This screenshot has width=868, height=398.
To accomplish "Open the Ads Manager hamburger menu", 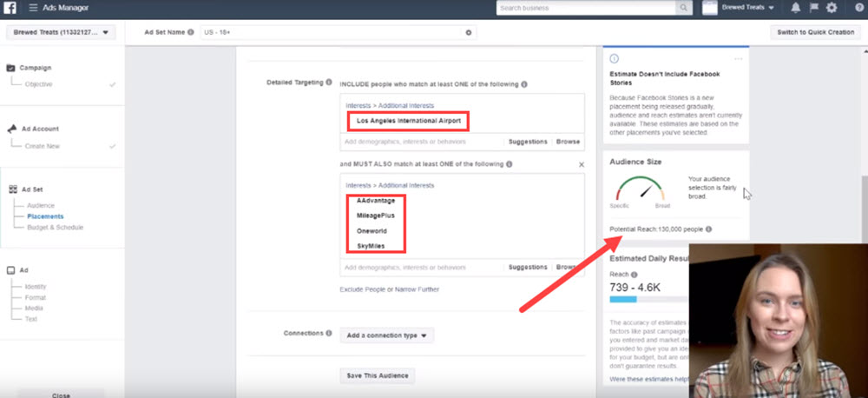I will tap(33, 8).
